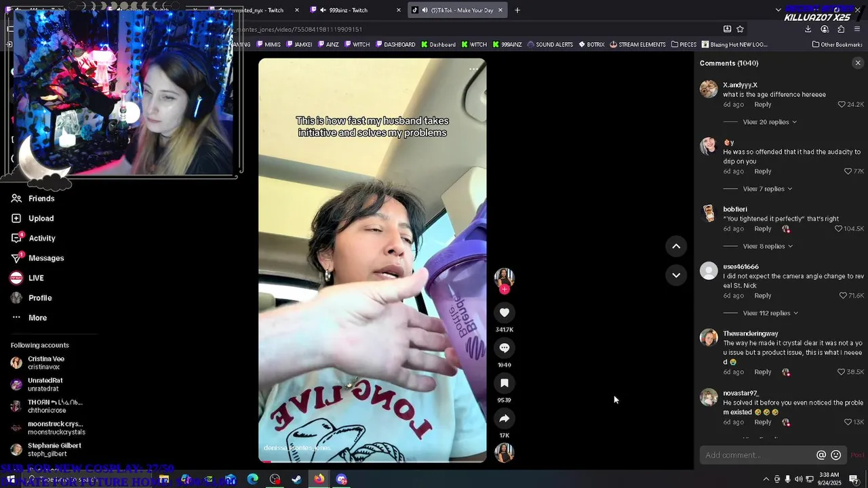Open PIECES bookmark folder

(x=684, y=45)
